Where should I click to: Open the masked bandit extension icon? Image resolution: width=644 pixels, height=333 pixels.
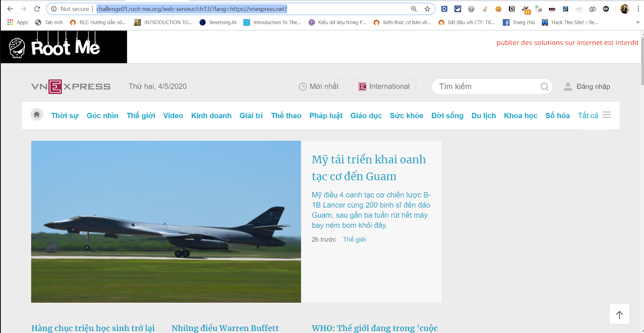click(552, 9)
